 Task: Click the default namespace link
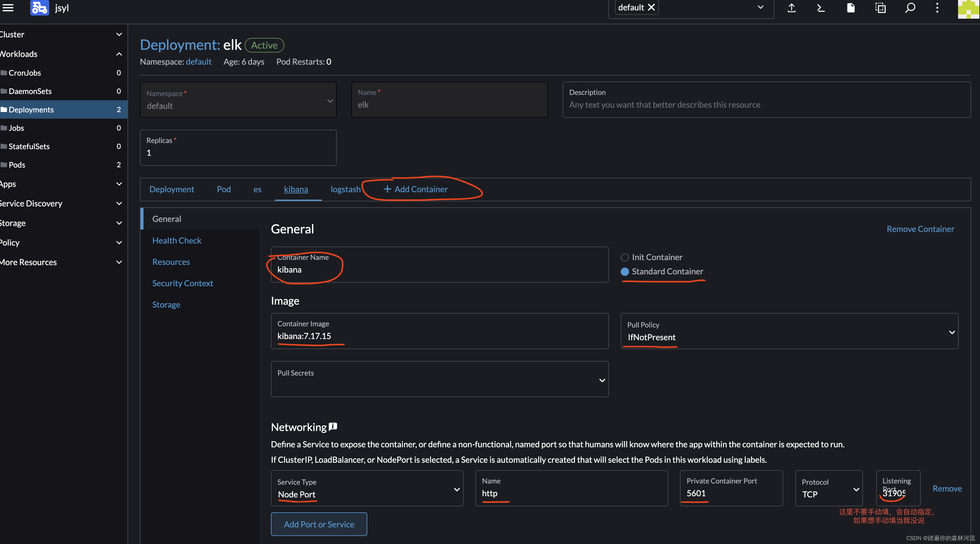coord(199,62)
